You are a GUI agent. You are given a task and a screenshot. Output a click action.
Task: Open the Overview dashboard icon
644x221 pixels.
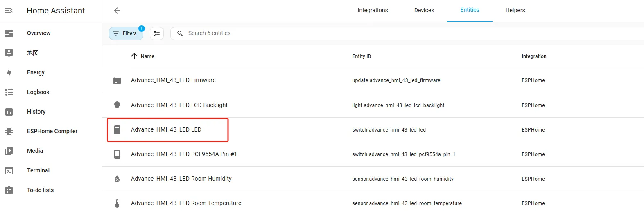9,33
